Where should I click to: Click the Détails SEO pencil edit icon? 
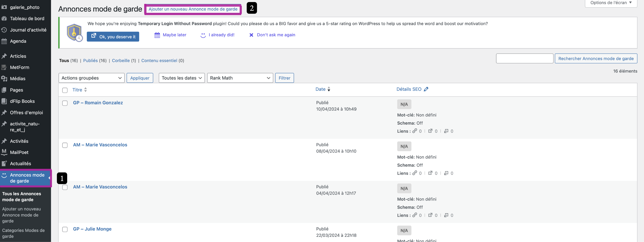click(x=426, y=89)
